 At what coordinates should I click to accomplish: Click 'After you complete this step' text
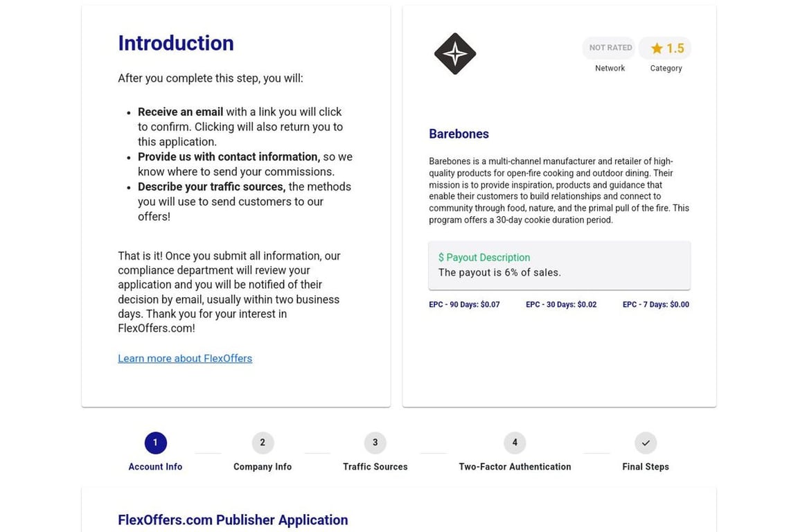pyautogui.click(x=211, y=78)
